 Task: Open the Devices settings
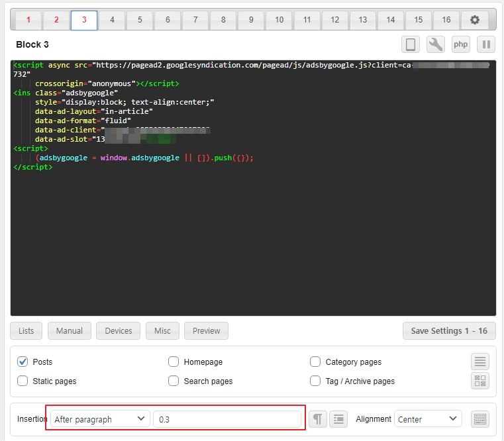point(119,331)
